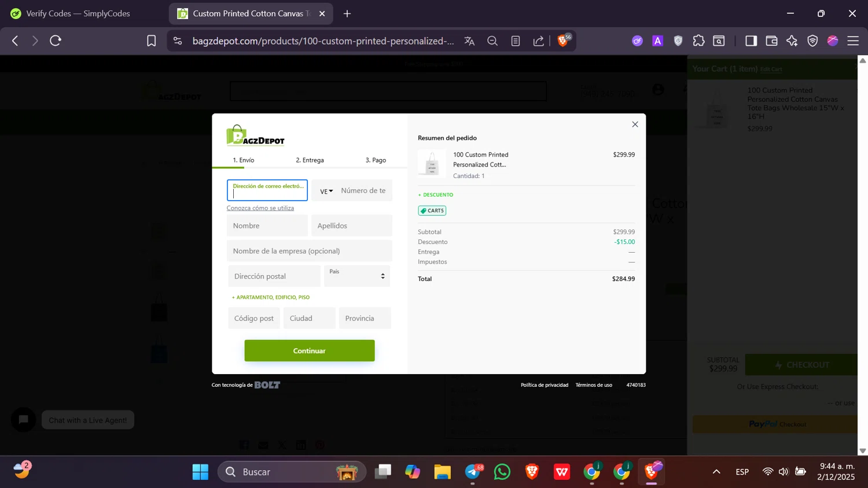Reload the page with the refresh icon
This screenshot has height=488, width=868.
pyautogui.click(x=56, y=41)
